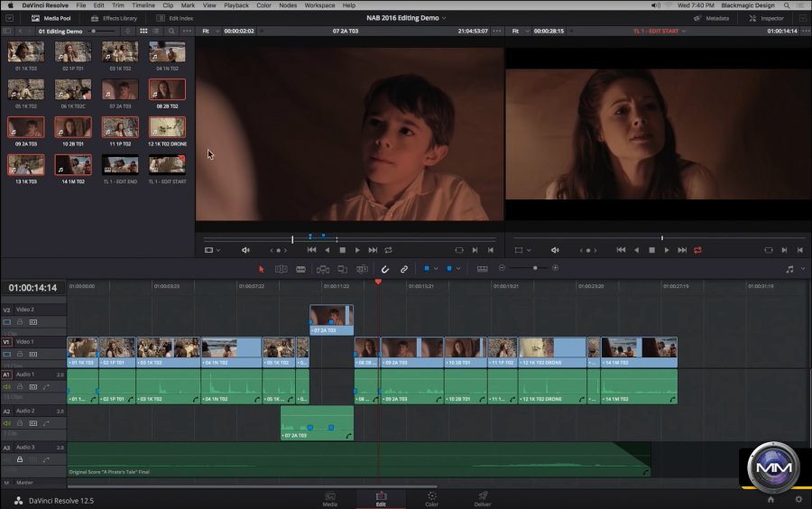Unlock the Audio 3 track
The width and height of the screenshot is (812, 509).
pyautogui.click(x=20, y=459)
